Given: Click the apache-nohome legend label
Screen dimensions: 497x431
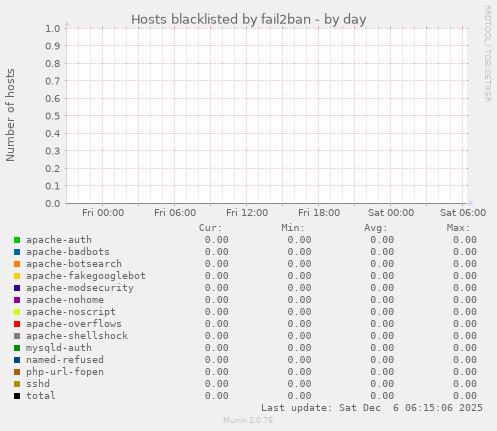Looking at the screenshot, I should point(65,300).
